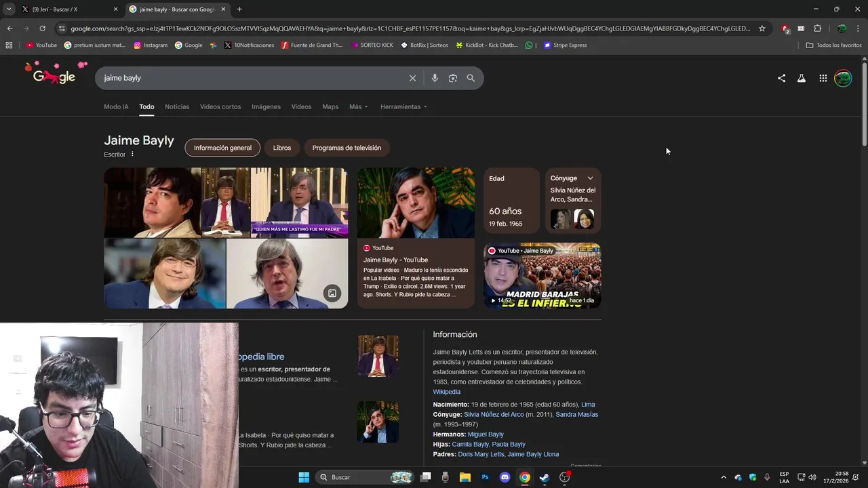868x488 pixels.
Task: Select the Información general chip
Action: point(222,148)
